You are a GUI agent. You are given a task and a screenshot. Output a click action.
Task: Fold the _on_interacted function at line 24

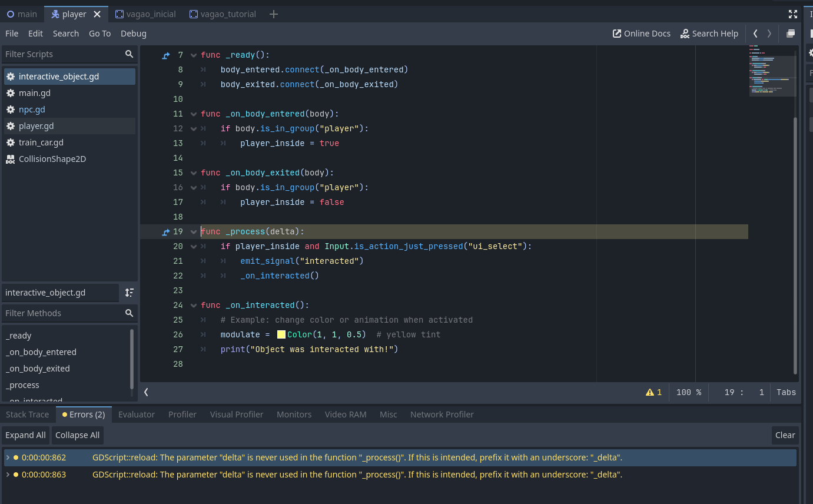tap(194, 306)
